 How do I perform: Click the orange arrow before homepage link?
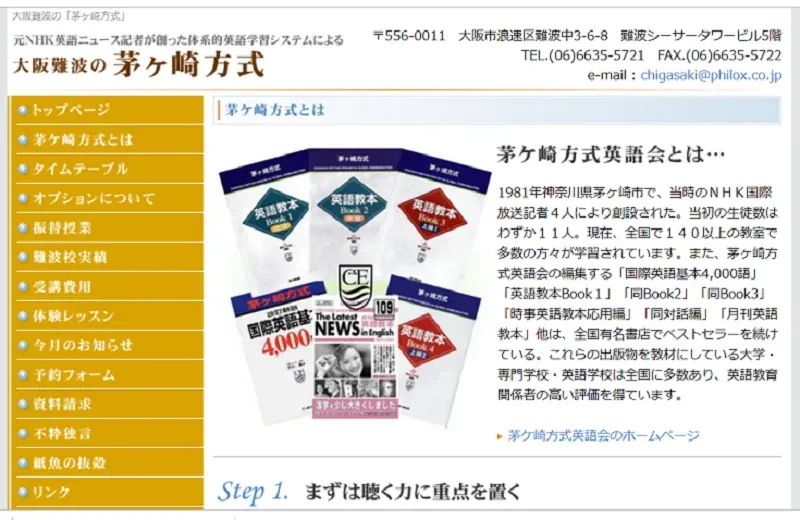click(x=500, y=436)
